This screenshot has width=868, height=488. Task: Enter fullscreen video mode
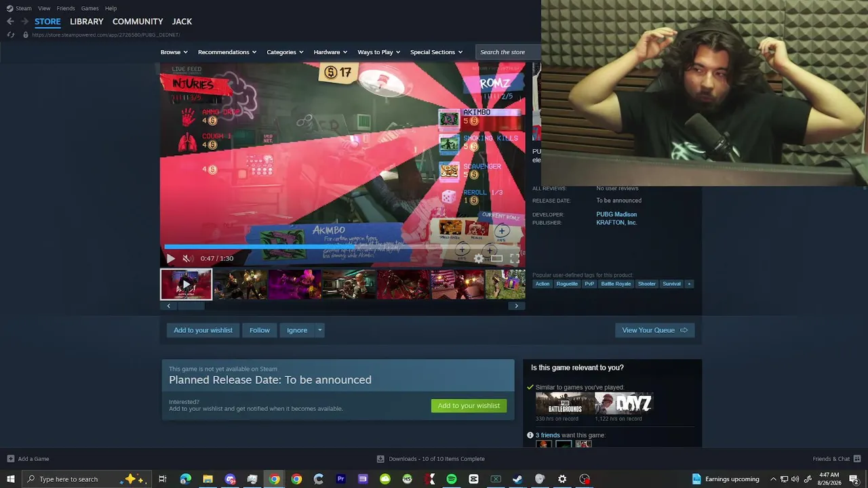[515, 258]
